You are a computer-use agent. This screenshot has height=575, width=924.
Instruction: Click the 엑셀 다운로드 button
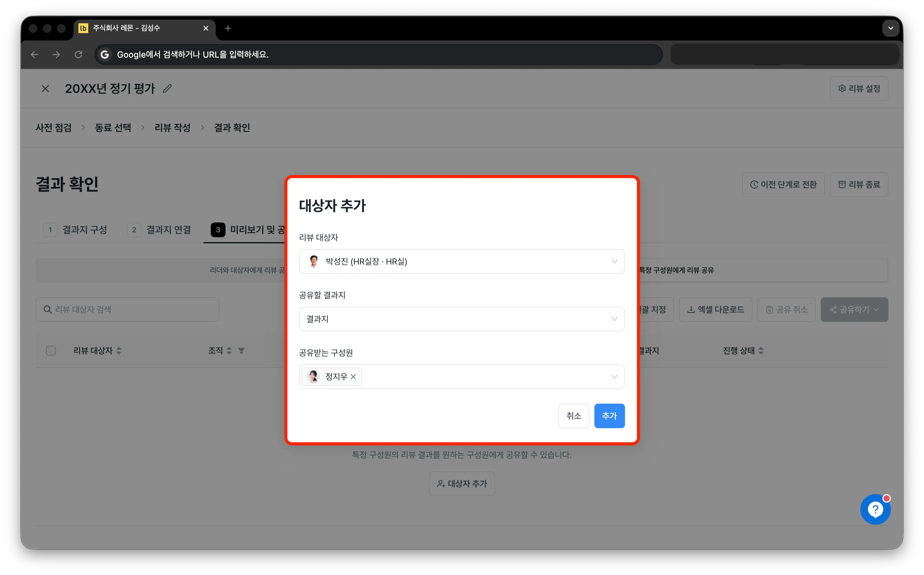click(715, 309)
